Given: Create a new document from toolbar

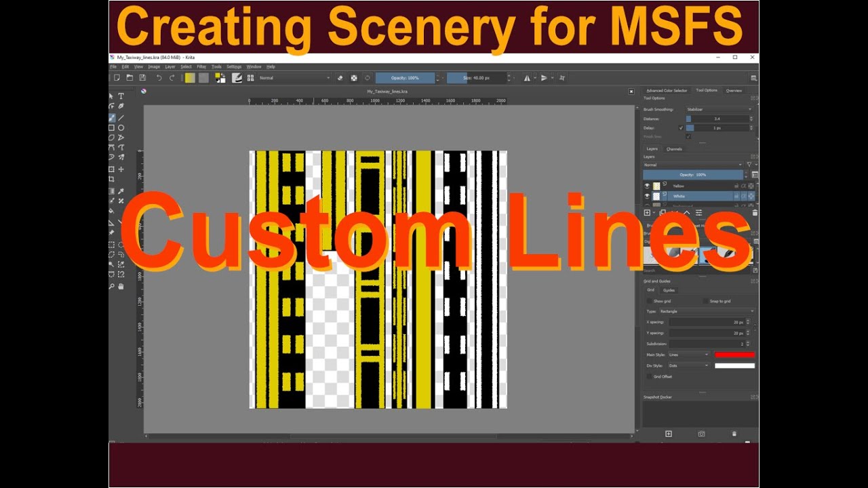Looking at the screenshot, I should click(118, 78).
